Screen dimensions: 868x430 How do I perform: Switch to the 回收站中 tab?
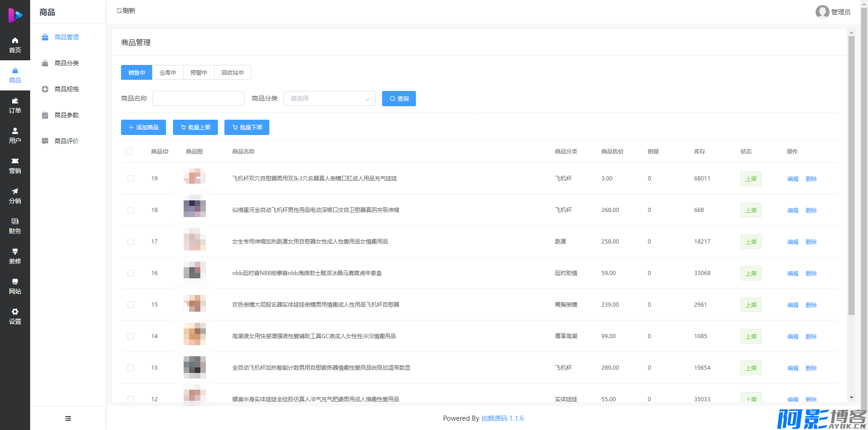tap(232, 72)
